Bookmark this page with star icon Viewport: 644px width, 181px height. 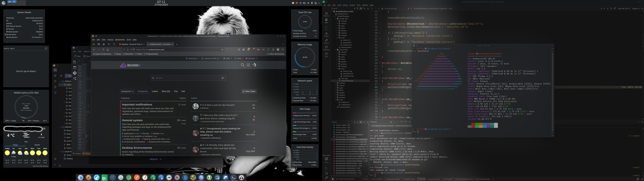point(222,50)
